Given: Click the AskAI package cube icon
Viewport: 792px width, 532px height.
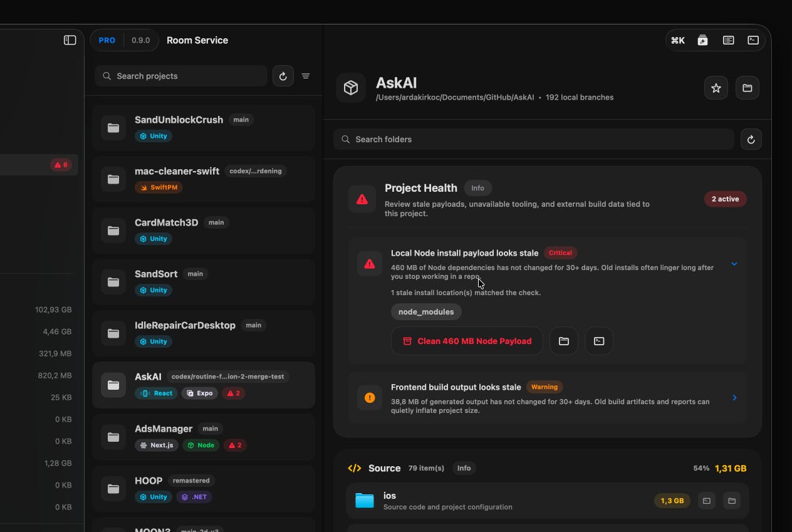Looking at the screenshot, I should [x=351, y=88].
